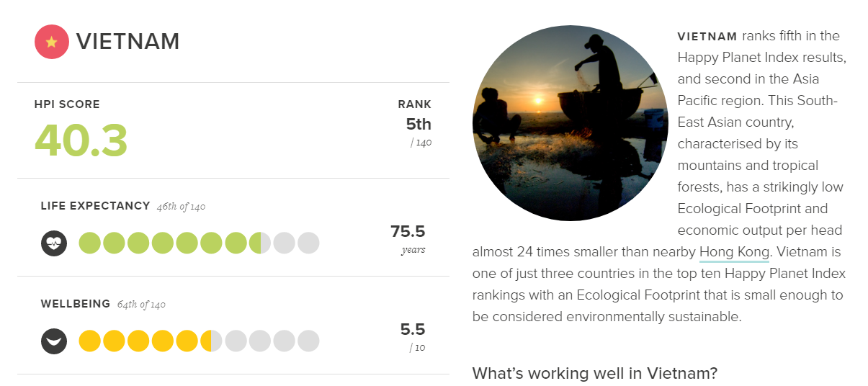Click the 5.5 wellbeing score value

pyautogui.click(x=413, y=330)
